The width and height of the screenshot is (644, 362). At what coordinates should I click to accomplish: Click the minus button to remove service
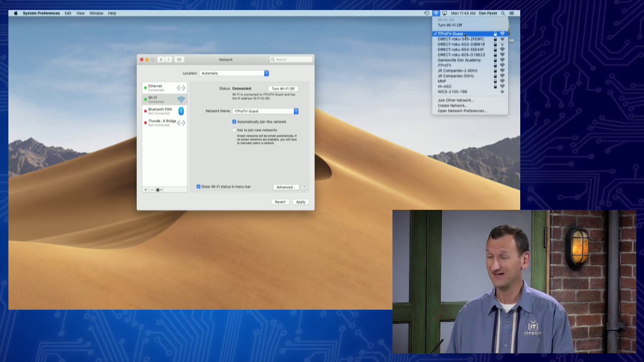pyautogui.click(x=151, y=190)
